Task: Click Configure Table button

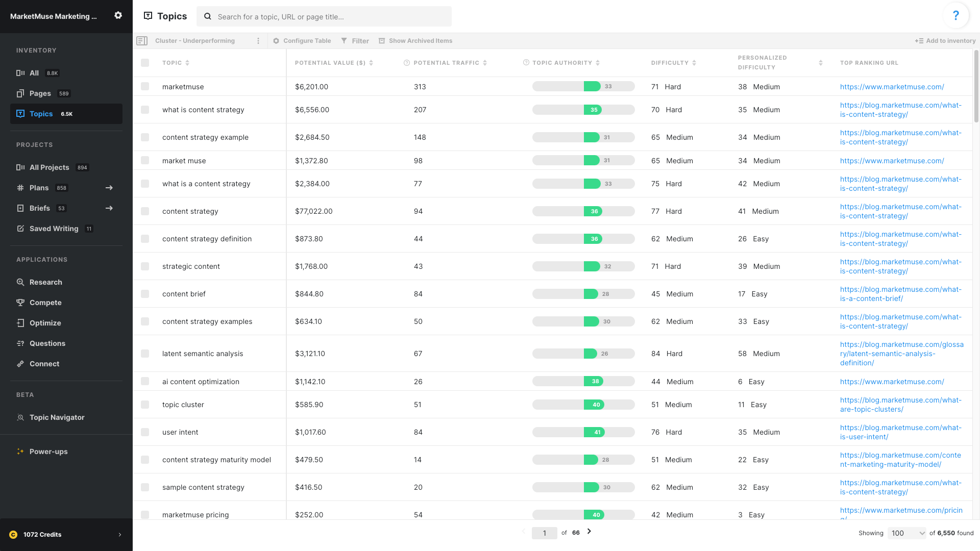Action: click(302, 41)
